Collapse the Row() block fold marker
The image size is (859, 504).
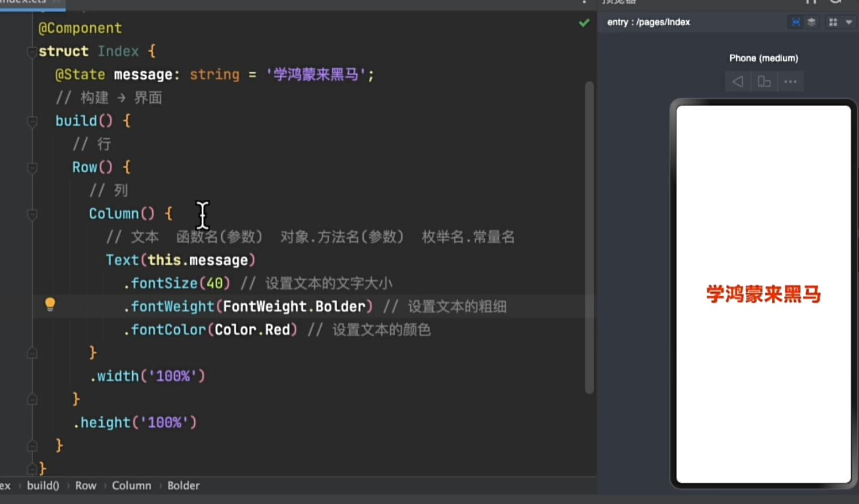click(32, 168)
